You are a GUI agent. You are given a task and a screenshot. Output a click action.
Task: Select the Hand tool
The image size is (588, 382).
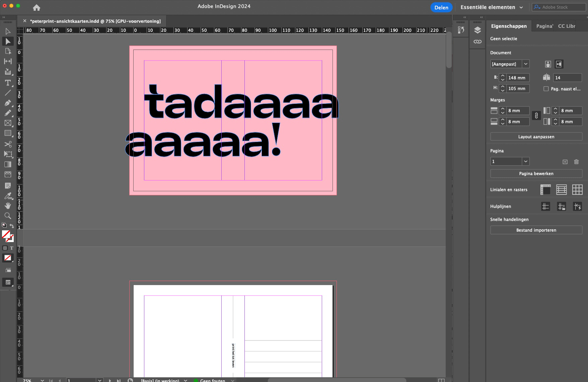point(7,206)
